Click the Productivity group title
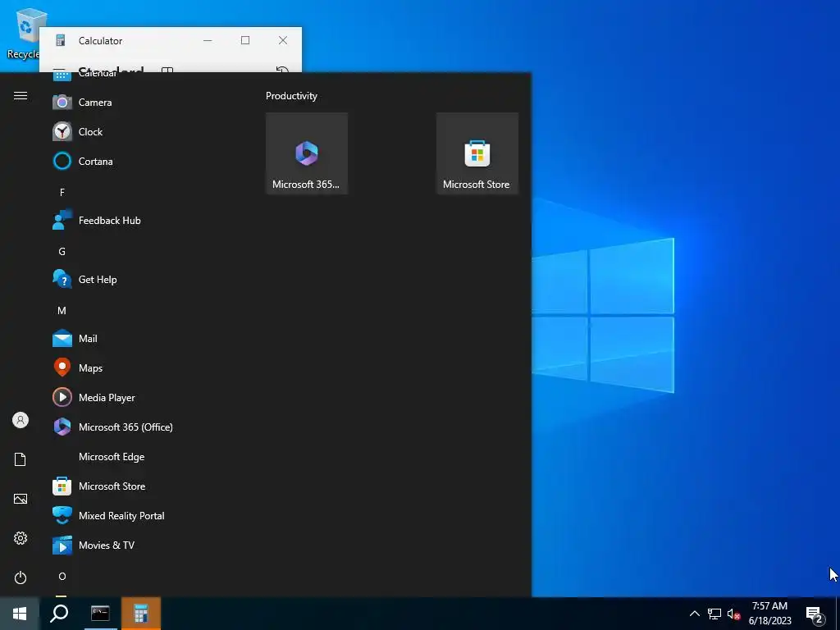The height and width of the screenshot is (630, 840). click(x=291, y=96)
